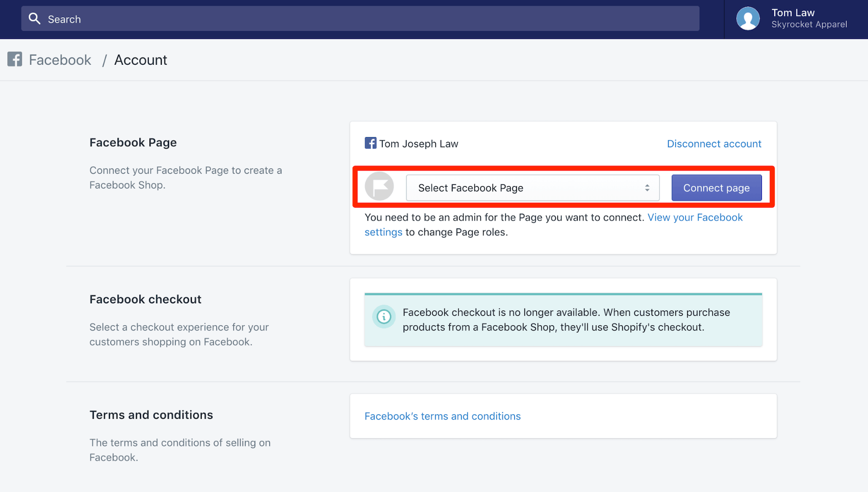Click Disconnect account
Screen dimensions: 868x492
click(714, 143)
